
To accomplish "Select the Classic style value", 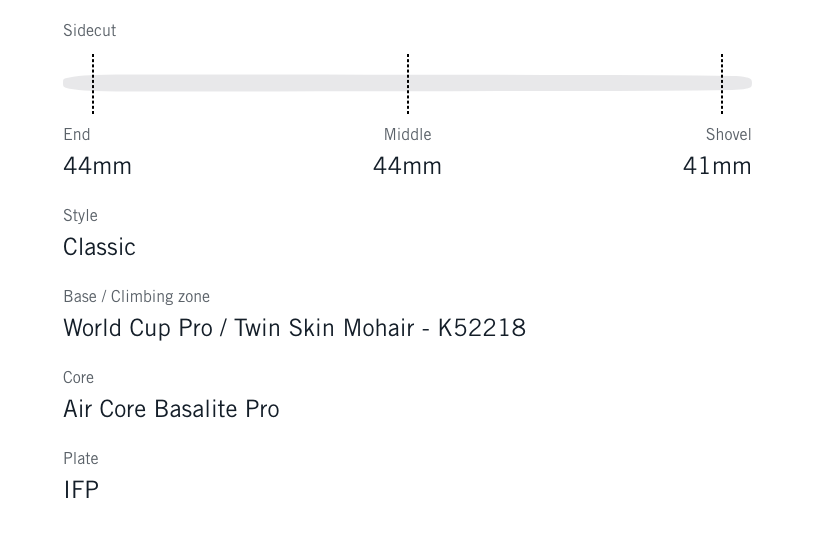I will [99, 247].
